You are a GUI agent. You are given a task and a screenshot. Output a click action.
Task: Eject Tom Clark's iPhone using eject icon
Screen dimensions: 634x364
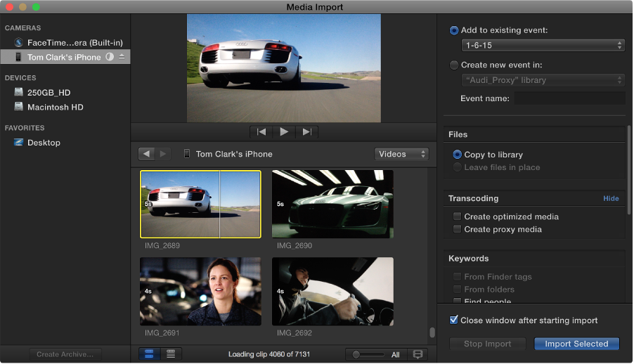tap(122, 57)
